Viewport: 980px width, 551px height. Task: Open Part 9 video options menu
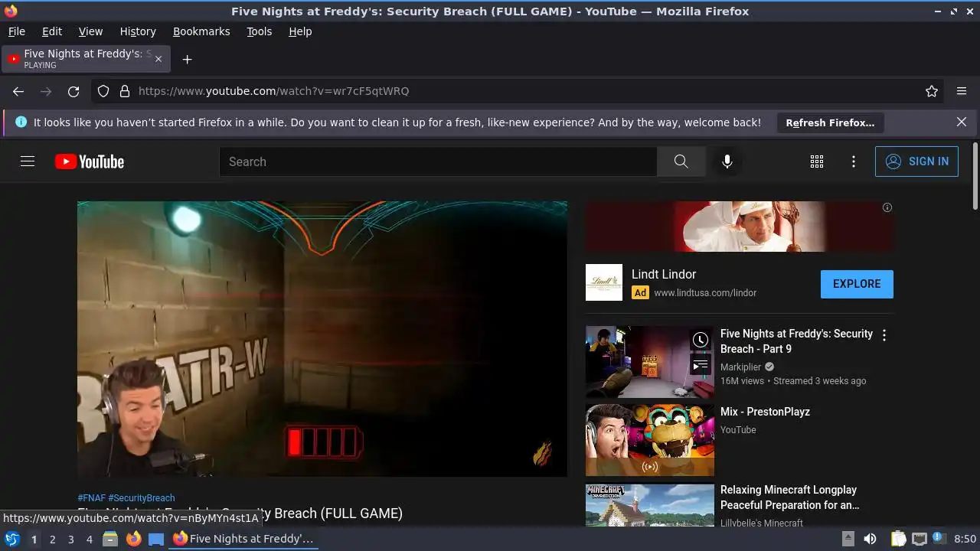point(884,335)
